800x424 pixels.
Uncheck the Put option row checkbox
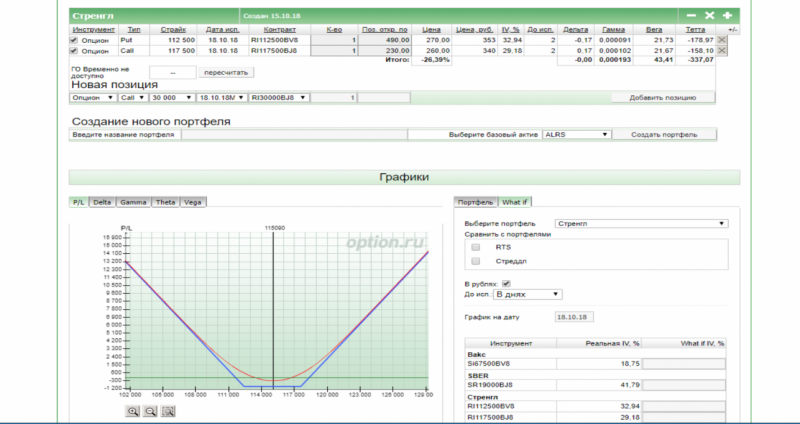[73, 40]
